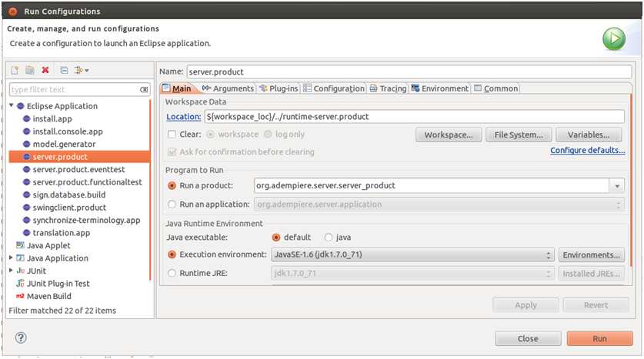Screen dimensions: 644x359
Task: Switch to the Plug-ins tab
Action: (279, 88)
